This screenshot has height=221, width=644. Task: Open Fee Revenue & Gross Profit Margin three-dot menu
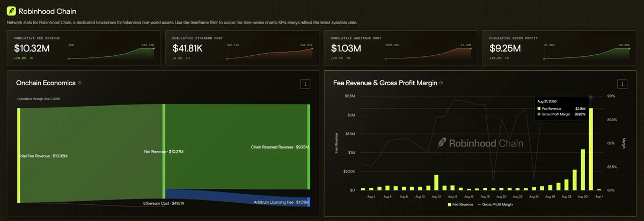point(623,84)
